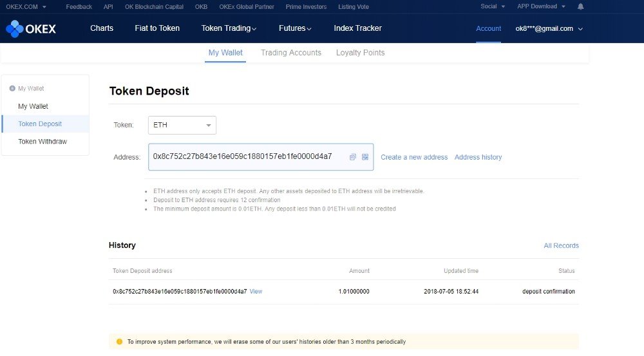The height and width of the screenshot is (356, 644).
Task: Go to Fiat to Token
Action: (157, 28)
